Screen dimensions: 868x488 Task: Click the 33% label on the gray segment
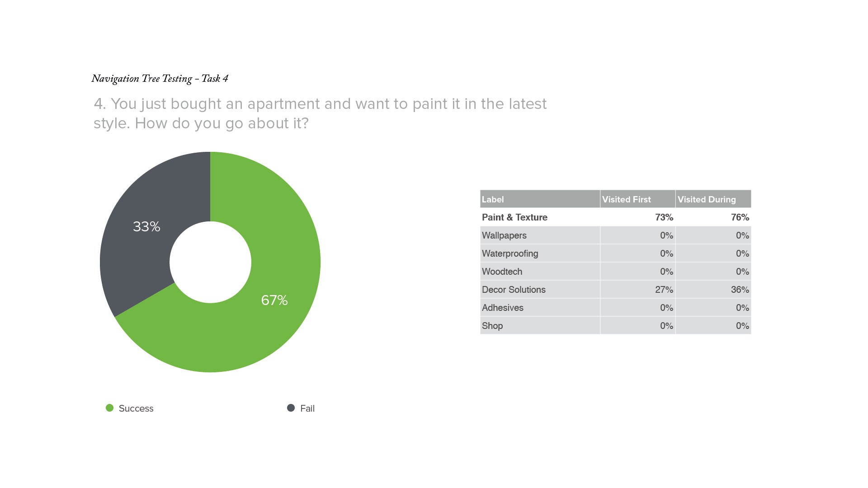tap(146, 226)
